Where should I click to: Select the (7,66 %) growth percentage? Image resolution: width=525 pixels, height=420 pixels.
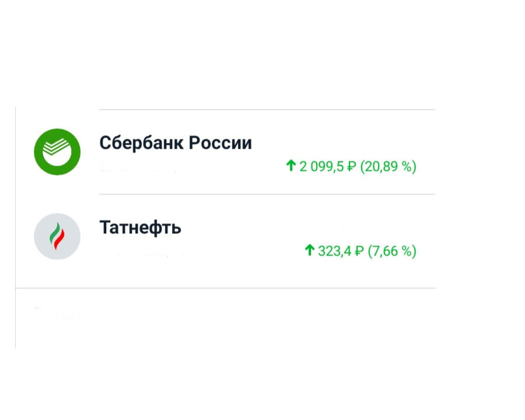[392, 251]
